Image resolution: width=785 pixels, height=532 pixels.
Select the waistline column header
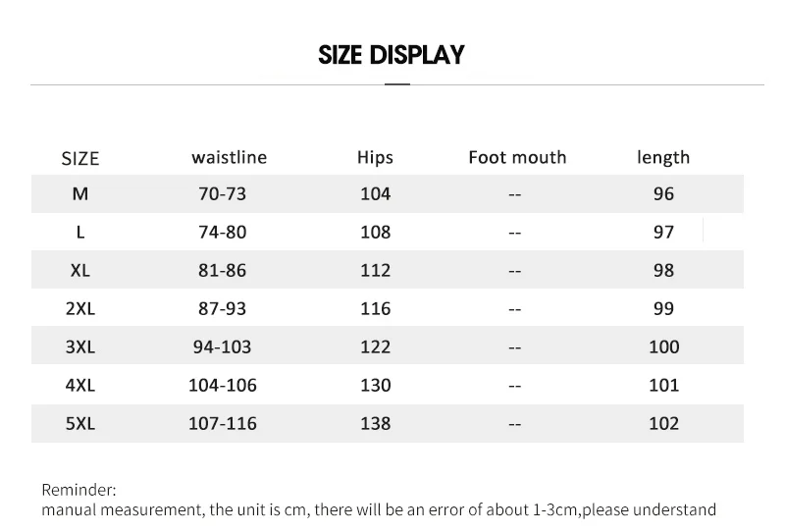230,157
